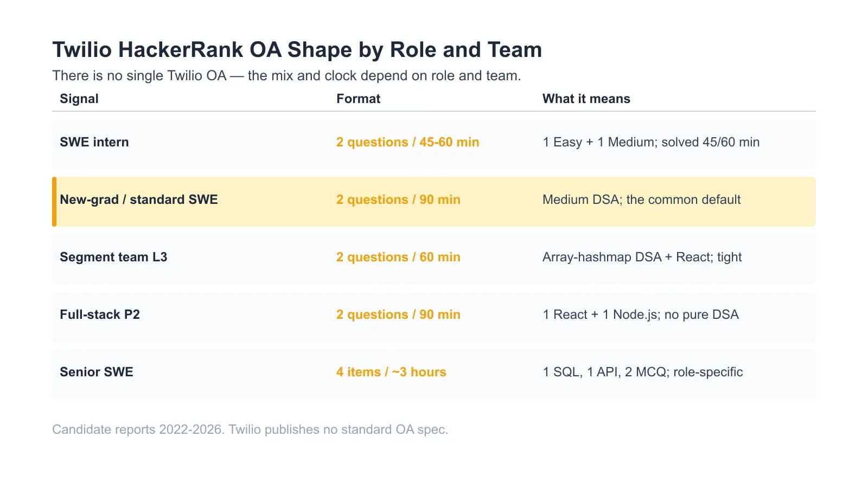Viewport: 868px width, 488px height.
Task: Click 'Array-hashmap DSA + React; tight'
Action: (642, 257)
